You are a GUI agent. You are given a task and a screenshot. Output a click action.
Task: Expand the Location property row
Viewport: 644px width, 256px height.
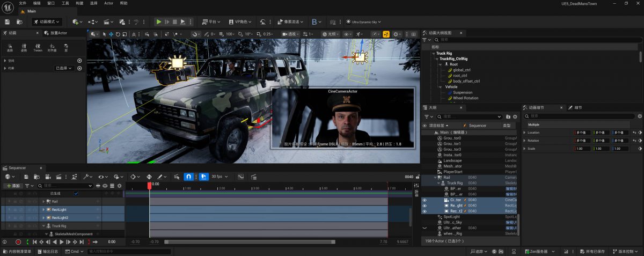(x=524, y=133)
